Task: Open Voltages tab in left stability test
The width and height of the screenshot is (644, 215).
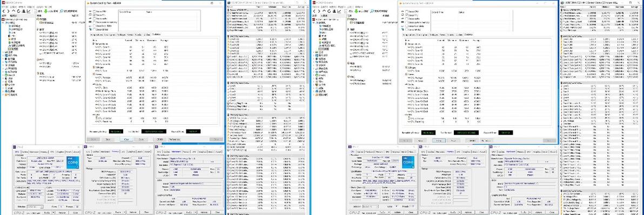Action: (x=121, y=35)
